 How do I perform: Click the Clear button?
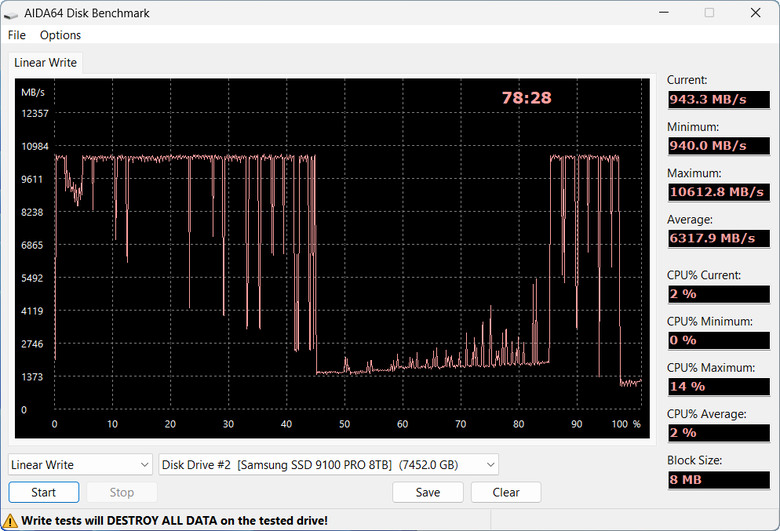click(x=506, y=492)
